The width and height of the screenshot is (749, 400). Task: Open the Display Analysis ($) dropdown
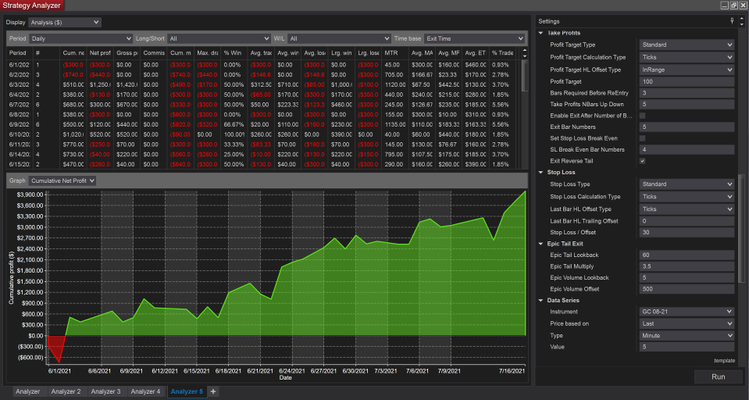click(66, 21)
